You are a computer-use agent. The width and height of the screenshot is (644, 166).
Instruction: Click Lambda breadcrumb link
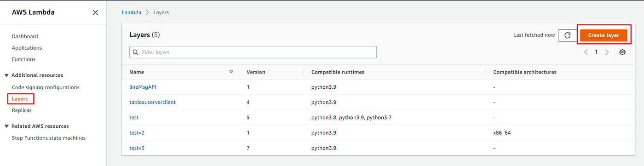tap(131, 12)
